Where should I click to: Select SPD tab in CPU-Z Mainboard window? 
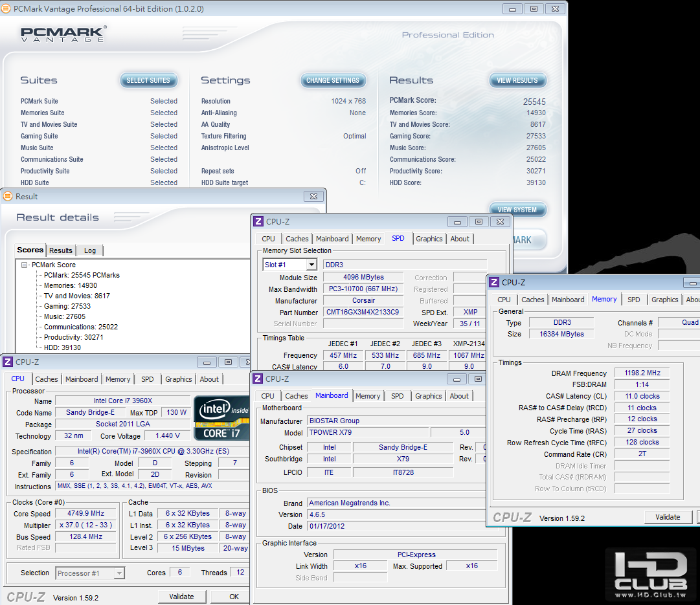click(398, 396)
